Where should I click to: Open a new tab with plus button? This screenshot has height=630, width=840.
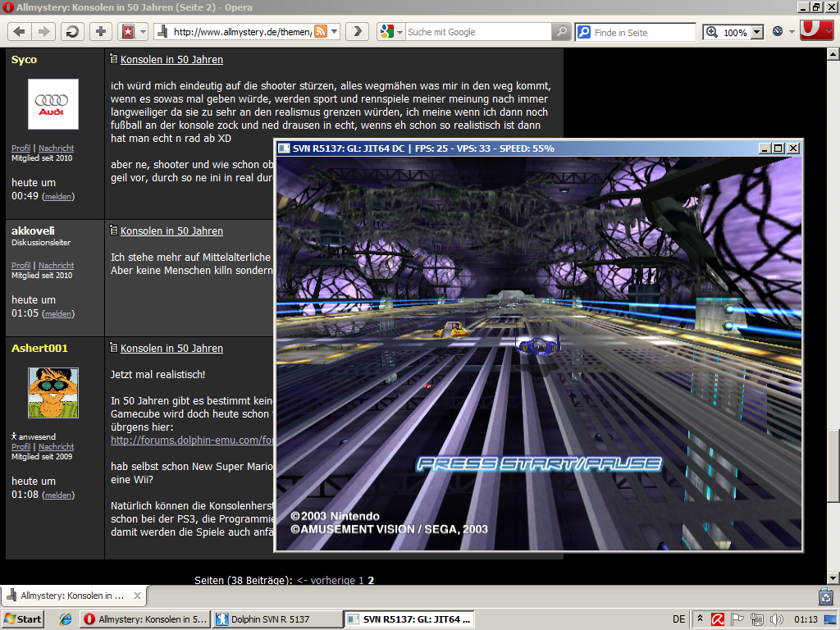pyautogui.click(x=101, y=32)
